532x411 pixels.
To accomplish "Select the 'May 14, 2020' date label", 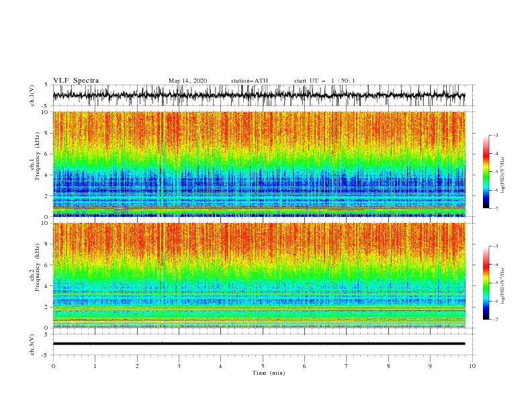I will 187,81.
